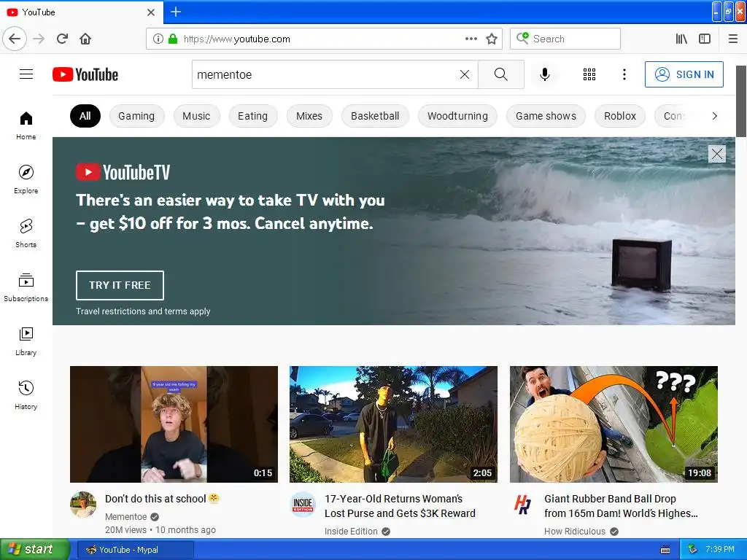Open Shorts in the YouTube sidebar
The width and height of the screenshot is (747, 560).
(26, 233)
